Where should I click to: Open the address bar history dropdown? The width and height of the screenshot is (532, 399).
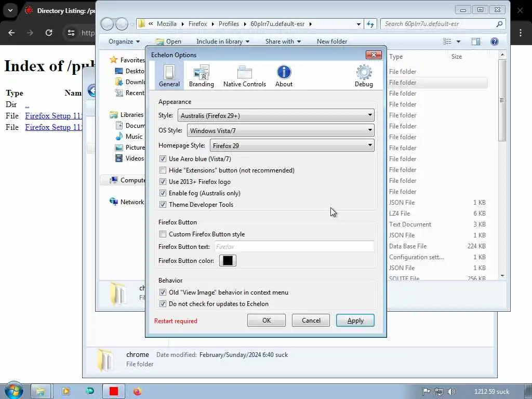[x=358, y=24]
